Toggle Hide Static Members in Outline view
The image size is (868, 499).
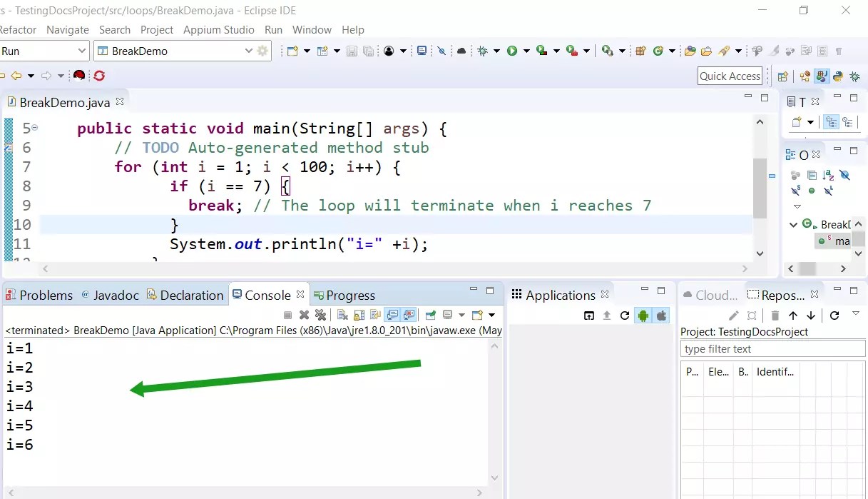796,191
